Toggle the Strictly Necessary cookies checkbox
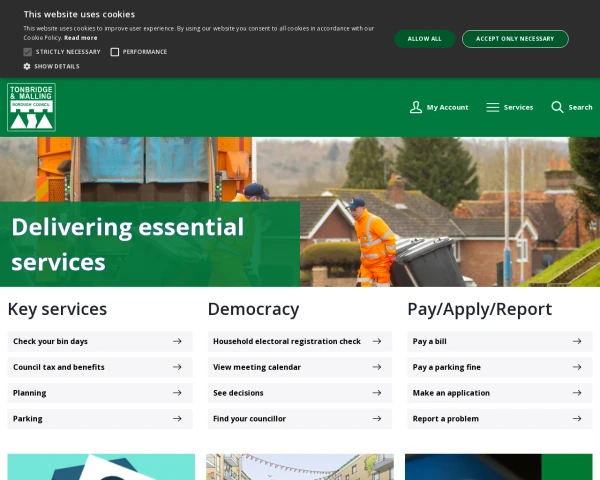The image size is (600, 480). 28,52
